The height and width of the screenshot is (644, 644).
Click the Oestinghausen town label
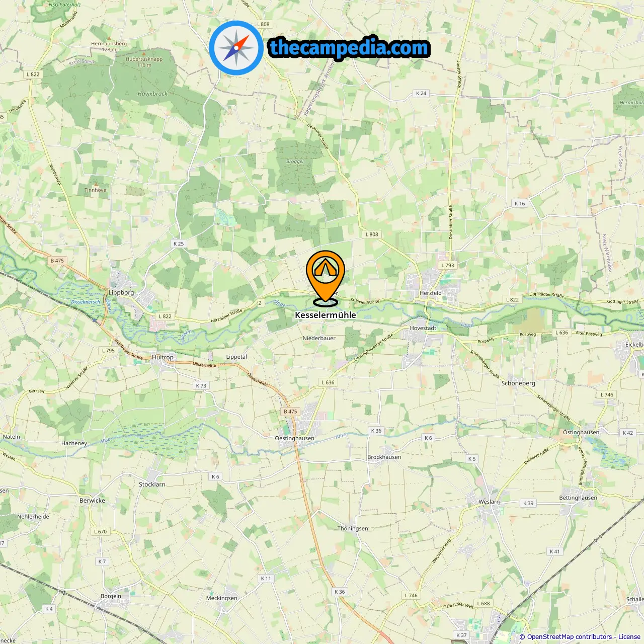click(294, 438)
